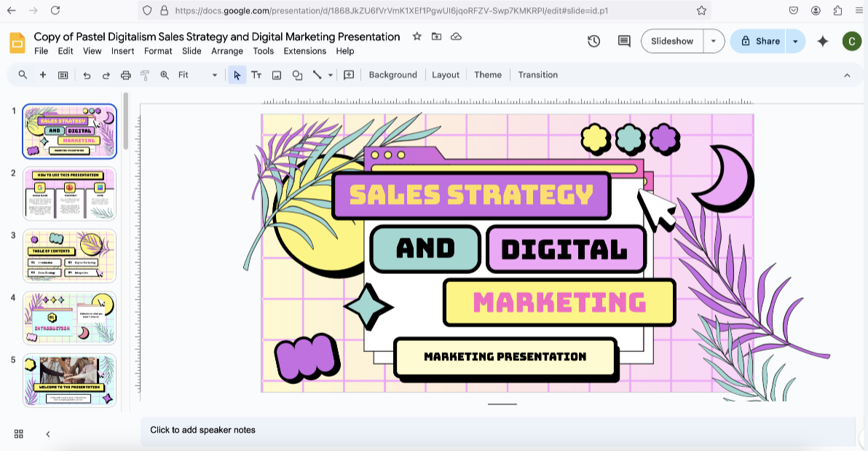Open the Arrange menu
Image resolution: width=868 pixels, height=451 pixels.
click(227, 51)
